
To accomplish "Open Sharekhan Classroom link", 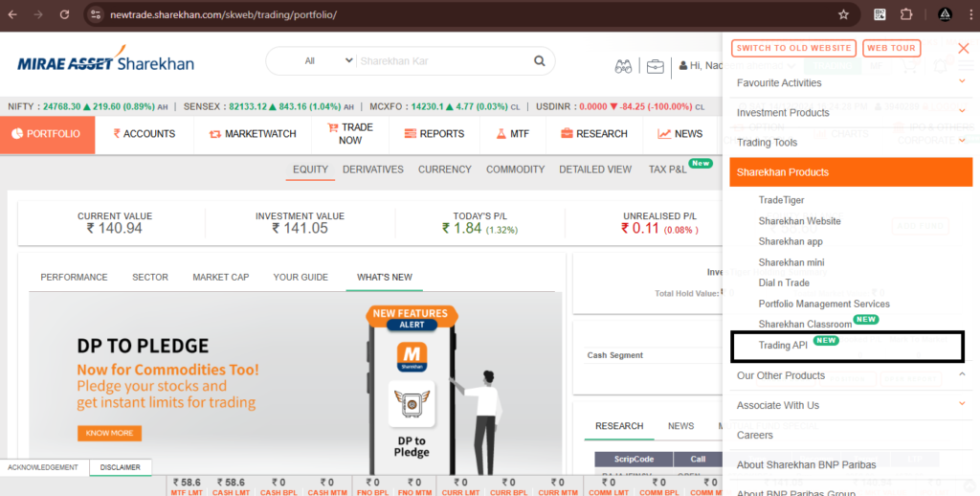I will click(805, 324).
